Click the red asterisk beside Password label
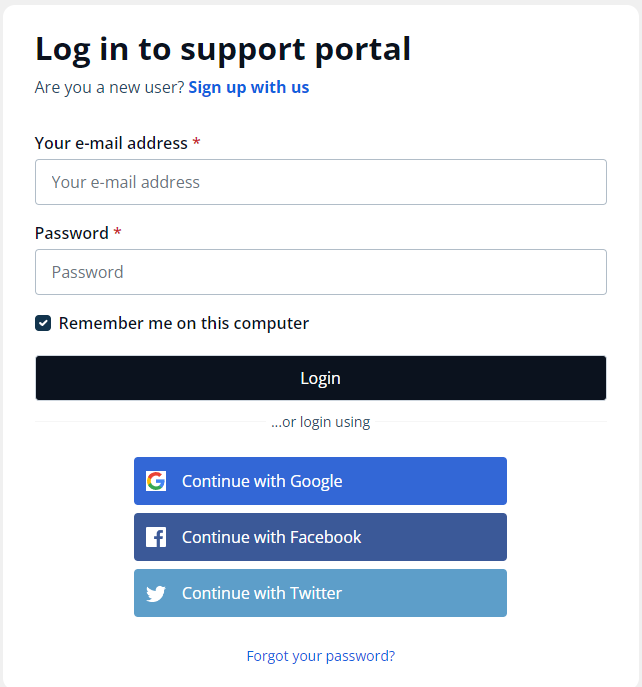Image resolution: width=642 pixels, height=687 pixels. [x=118, y=233]
